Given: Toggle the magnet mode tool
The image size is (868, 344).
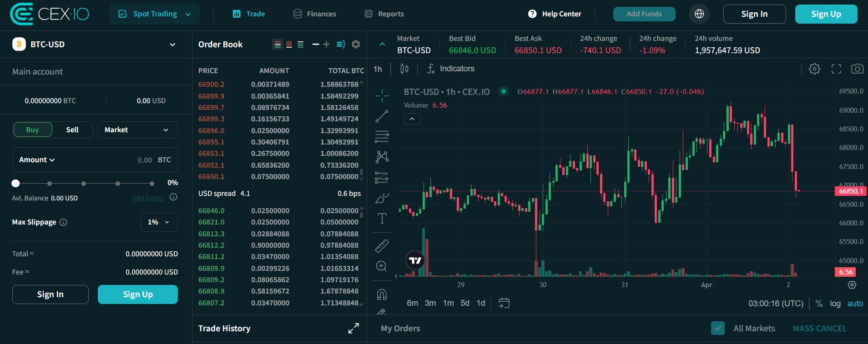Looking at the screenshot, I should [x=382, y=294].
